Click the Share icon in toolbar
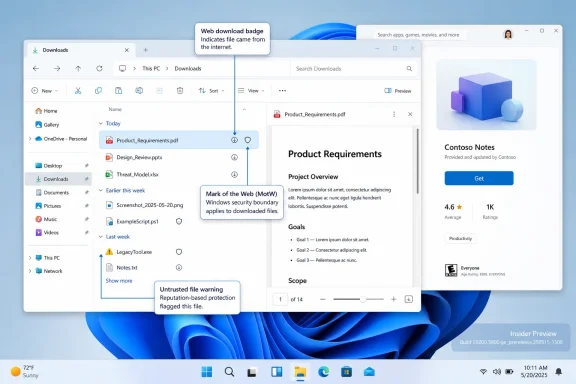Image resolution: width=576 pixels, height=384 pixels. pyautogui.click(x=159, y=91)
